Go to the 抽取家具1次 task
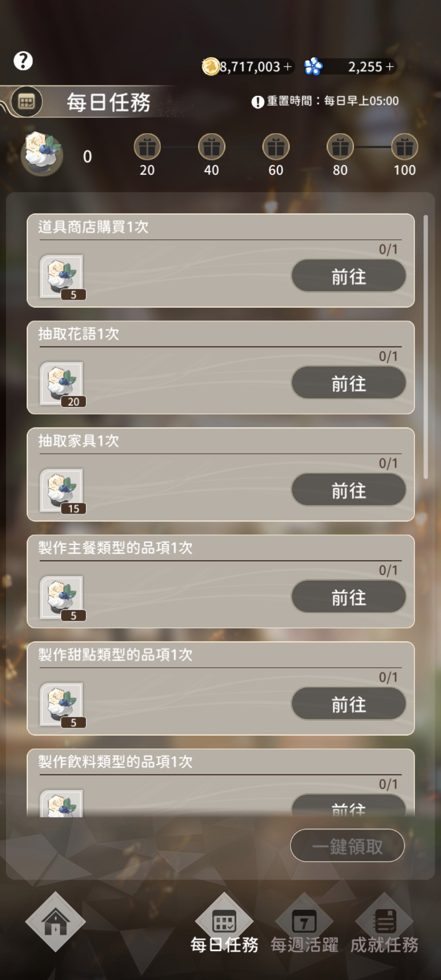Image resolution: width=441 pixels, height=980 pixels. point(348,490)
